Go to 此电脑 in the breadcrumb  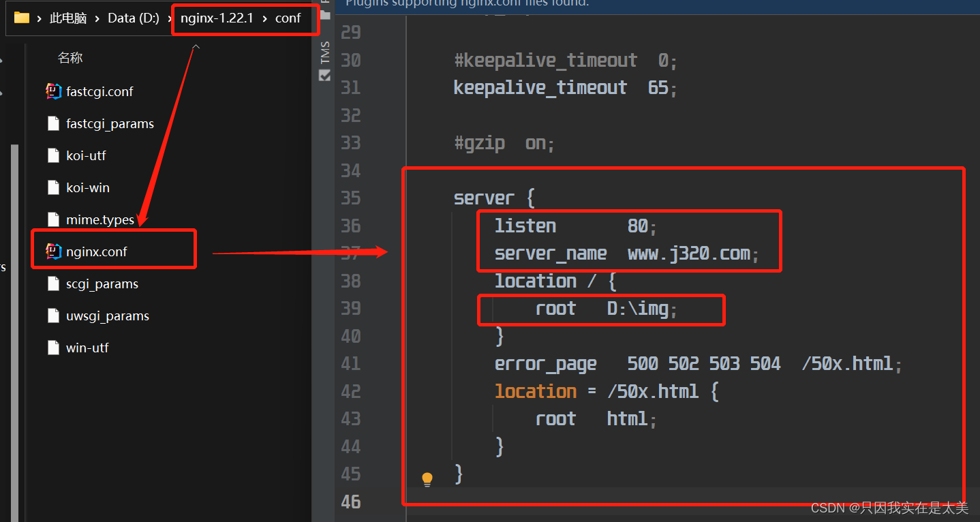point(68,18)
